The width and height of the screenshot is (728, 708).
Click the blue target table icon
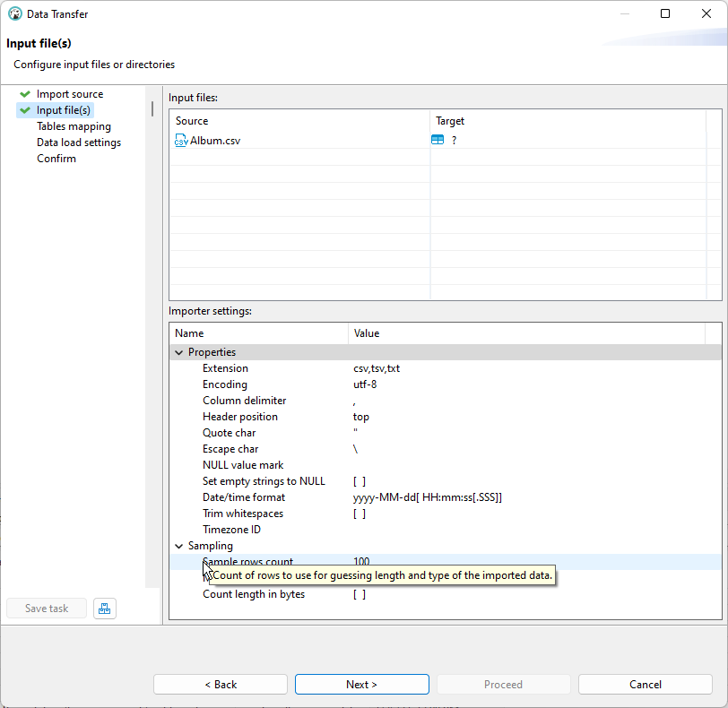coord(438,140)
